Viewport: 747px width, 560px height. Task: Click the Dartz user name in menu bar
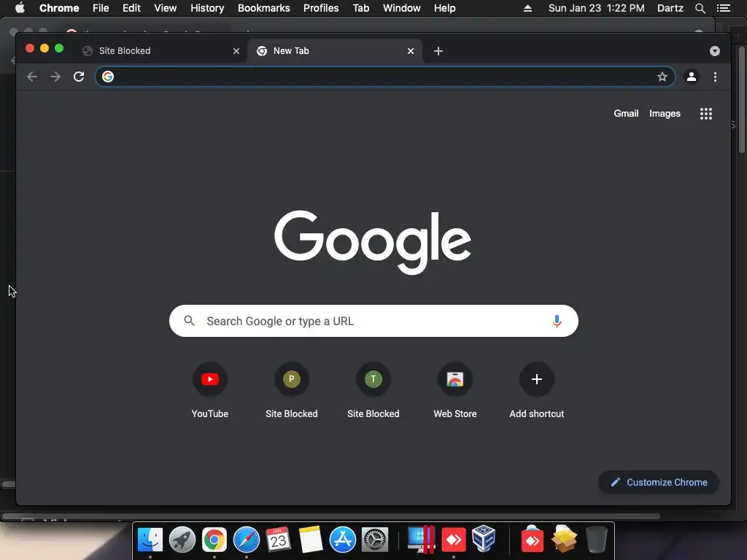point(670,8)
